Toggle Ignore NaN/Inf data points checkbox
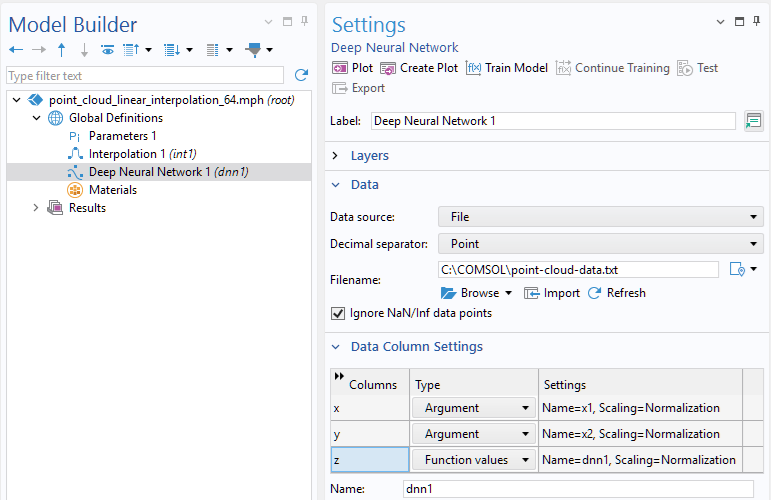Image resolution: width=771 pixels, height=500 pixels. [338, 313]
